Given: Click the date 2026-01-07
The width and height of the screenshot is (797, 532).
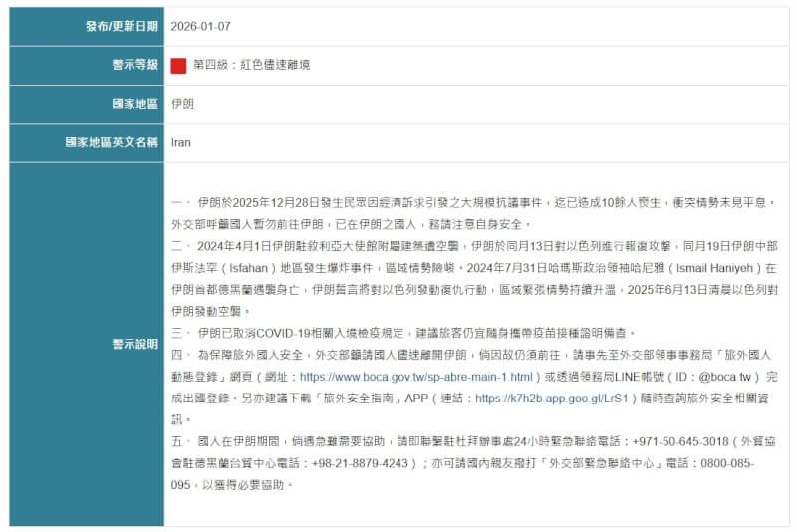Looking at the screenshot, I should (x=200, y=26).
